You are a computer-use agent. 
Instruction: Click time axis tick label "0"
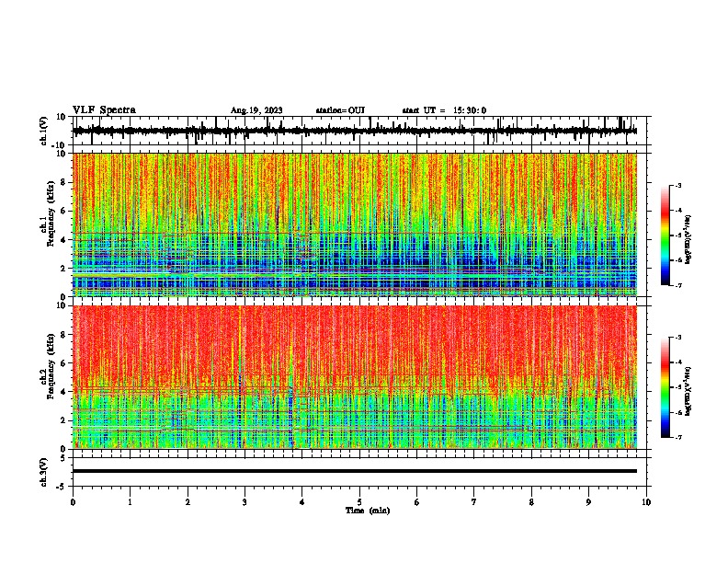point(73,502)
